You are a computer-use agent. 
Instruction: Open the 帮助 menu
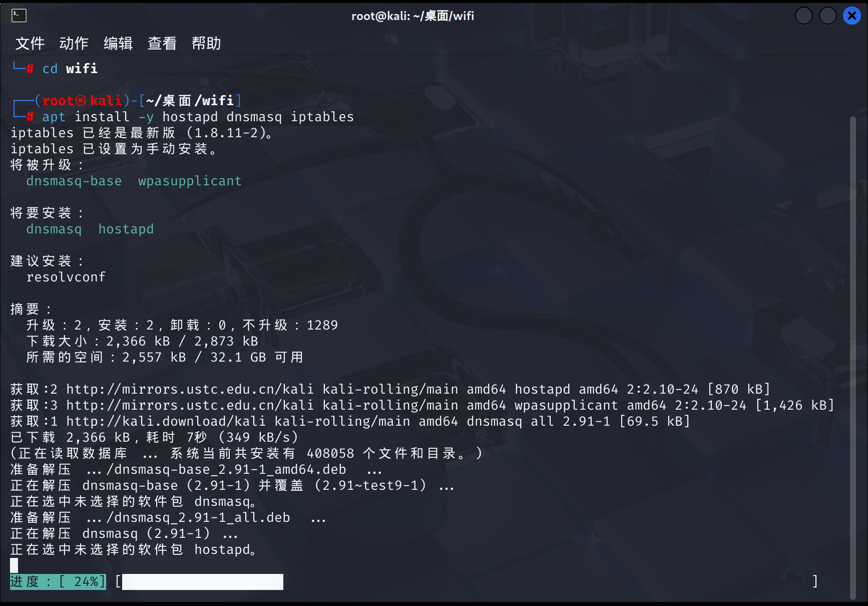point(206,44)
